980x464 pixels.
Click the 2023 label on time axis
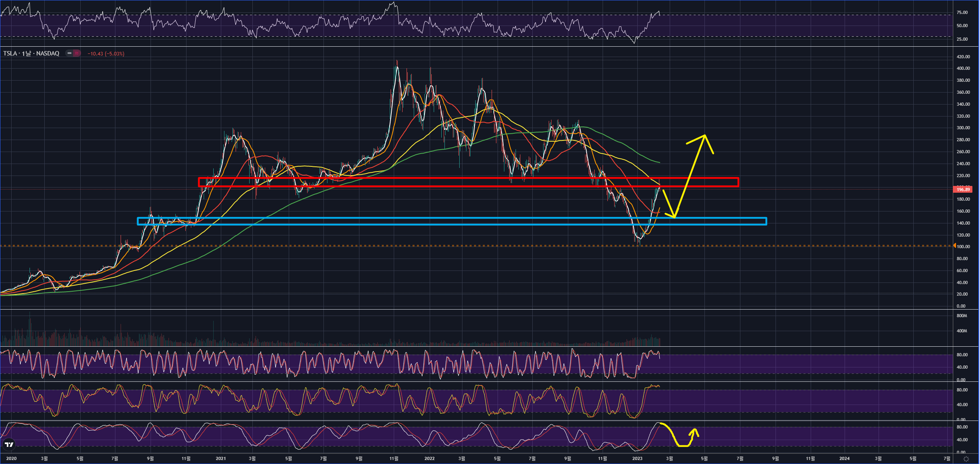[x=637, y=458]
